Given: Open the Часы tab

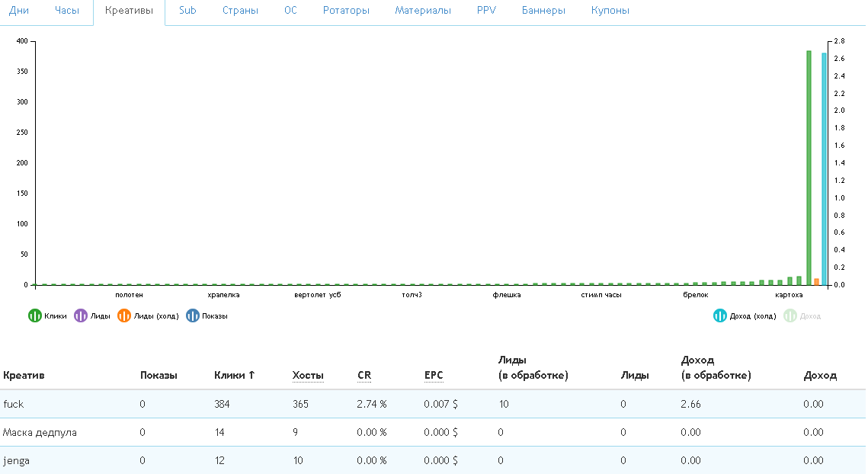Looking at the screenshot, I should tap(67, 11).
